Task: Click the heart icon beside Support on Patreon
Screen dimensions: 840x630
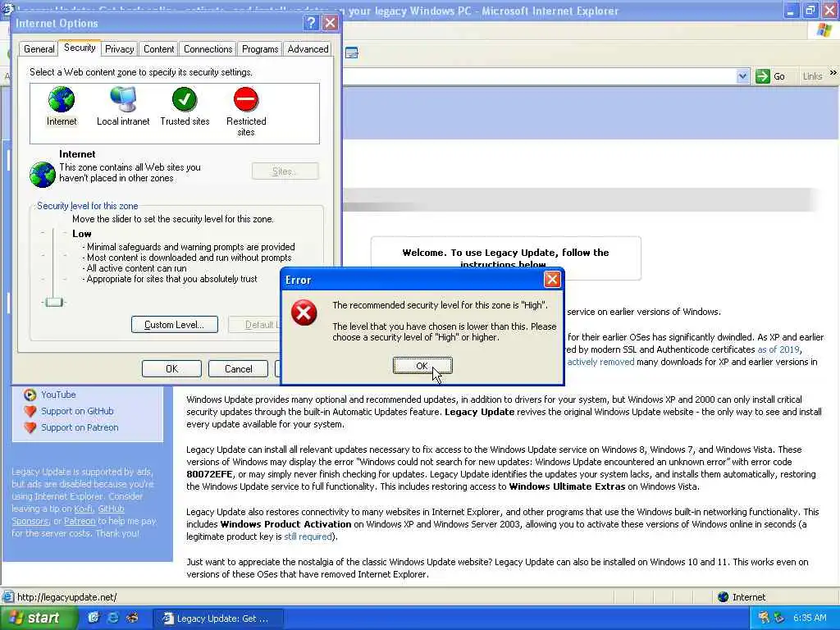Action: click(30, 428)
